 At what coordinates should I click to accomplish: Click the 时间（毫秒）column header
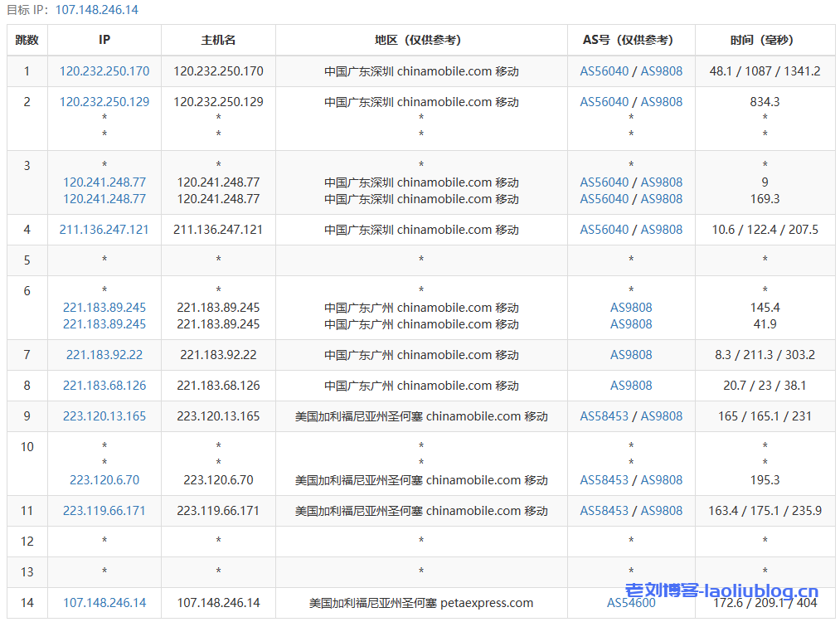(765, 40)
